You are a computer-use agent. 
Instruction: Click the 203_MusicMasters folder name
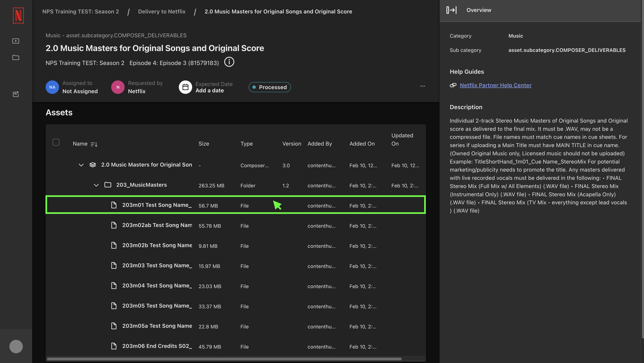[141, 185]
